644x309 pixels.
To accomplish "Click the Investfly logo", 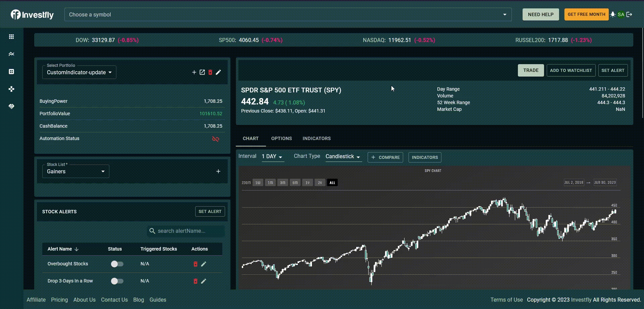I will coord(32,14).
